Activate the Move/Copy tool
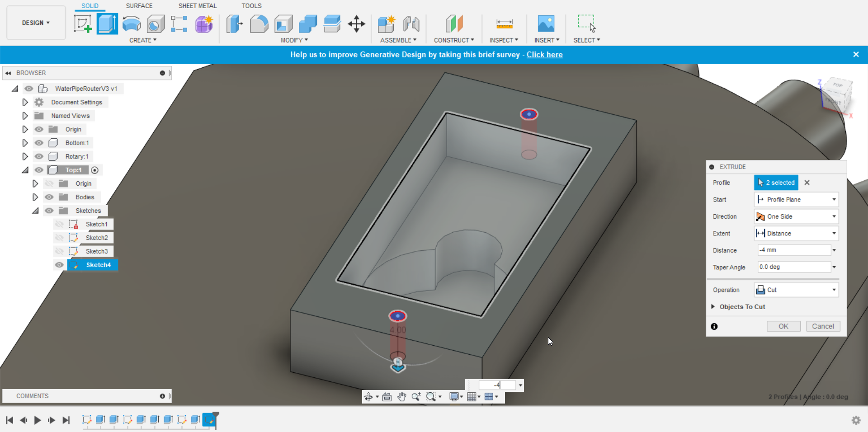Image resolution: width=868 pixels, height=432 pixels. [357, 23]
